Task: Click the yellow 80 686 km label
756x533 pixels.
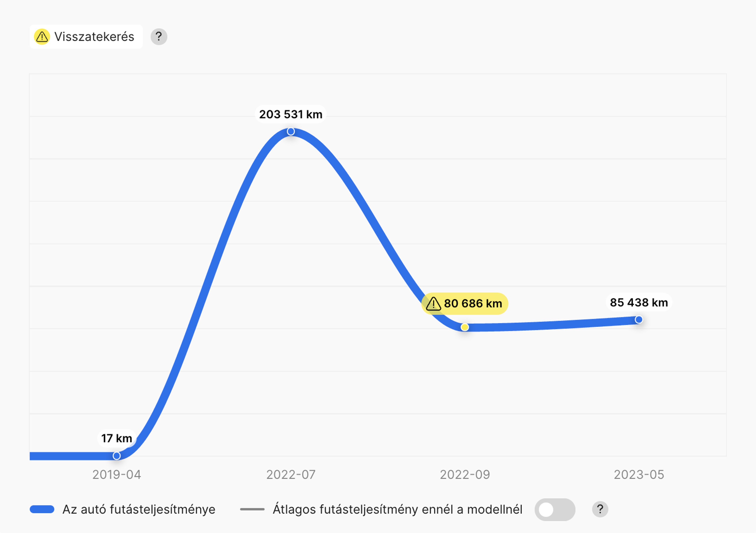Action: click(x=465, y=303)
